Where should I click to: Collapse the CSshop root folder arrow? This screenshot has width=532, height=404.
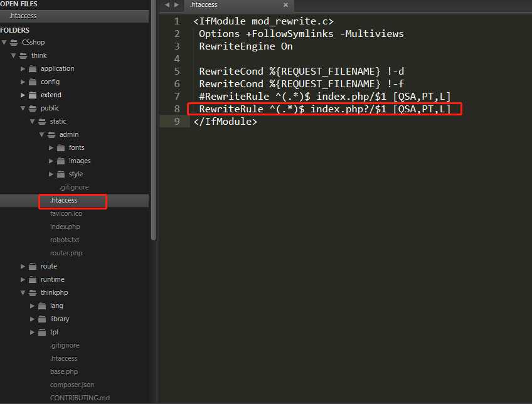coord(4,43)
